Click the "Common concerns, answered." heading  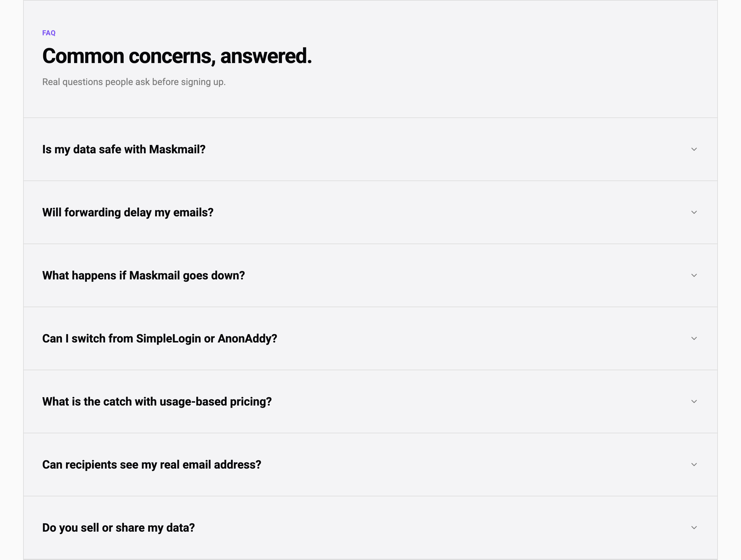pyautogui.click(x=177, y=56)
